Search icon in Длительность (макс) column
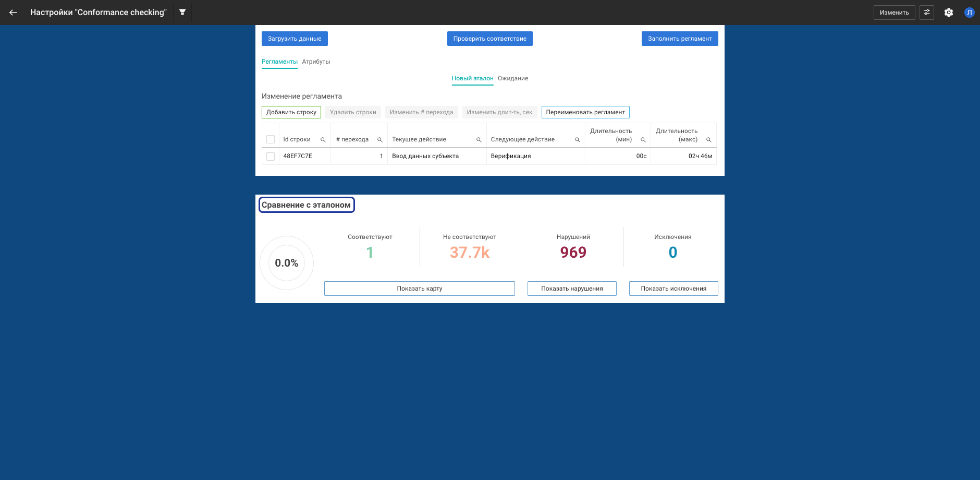The height and width of the screenshot is (480, 980). point(709,140)
